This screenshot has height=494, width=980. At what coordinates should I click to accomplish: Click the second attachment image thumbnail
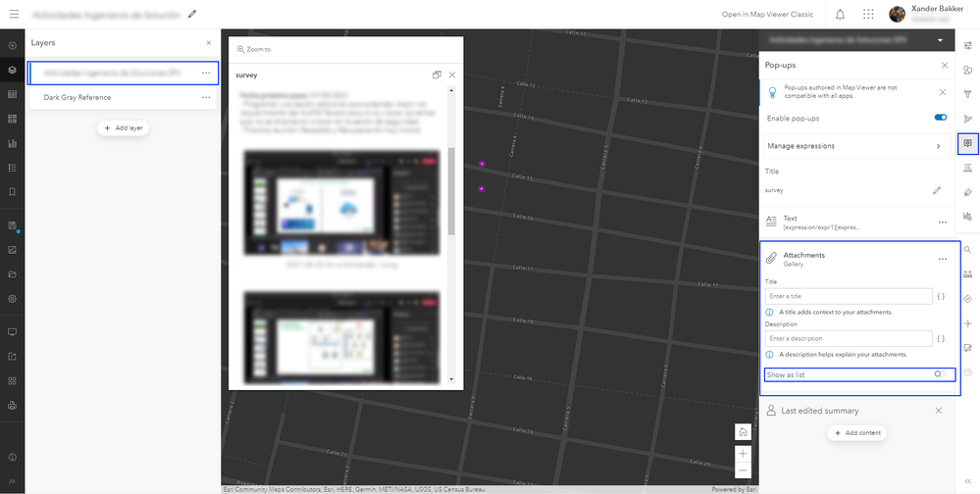click(x=341, y=337)
